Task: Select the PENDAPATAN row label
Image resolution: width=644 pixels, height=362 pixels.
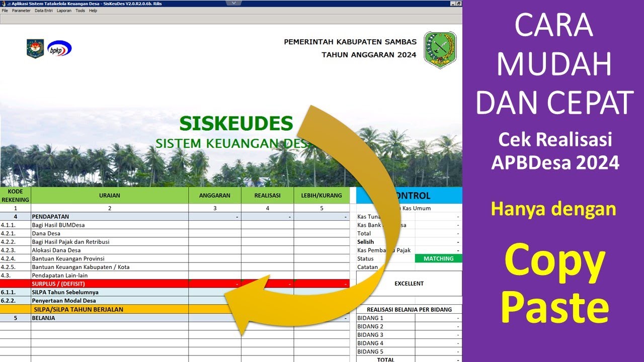Action: tap(50, 217)
